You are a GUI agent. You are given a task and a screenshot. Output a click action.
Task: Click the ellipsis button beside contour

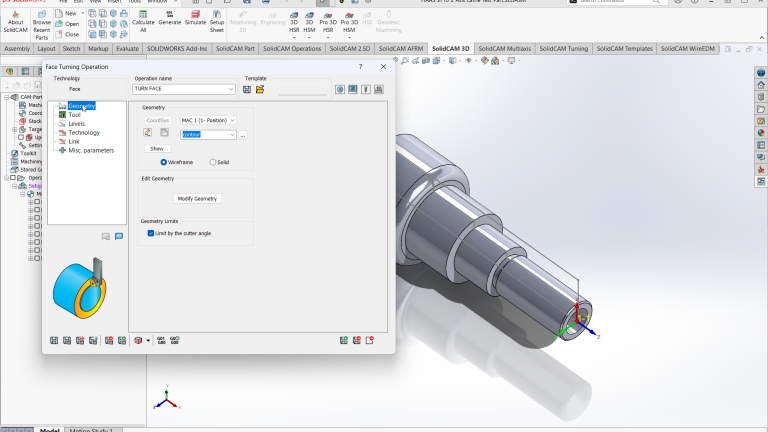click(243, 135)
